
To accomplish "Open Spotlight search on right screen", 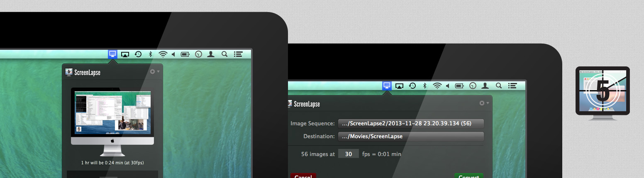I will pyautogui.click(x=499, y=86).
